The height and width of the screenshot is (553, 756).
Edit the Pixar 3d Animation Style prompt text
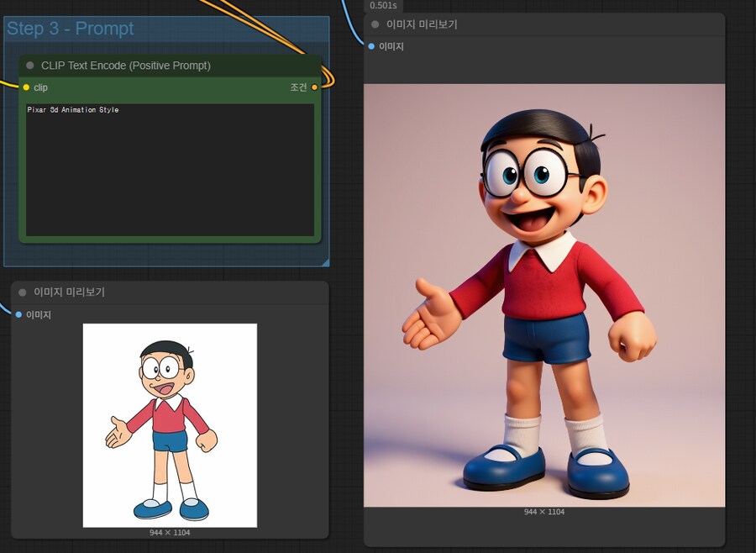[170, 170]
